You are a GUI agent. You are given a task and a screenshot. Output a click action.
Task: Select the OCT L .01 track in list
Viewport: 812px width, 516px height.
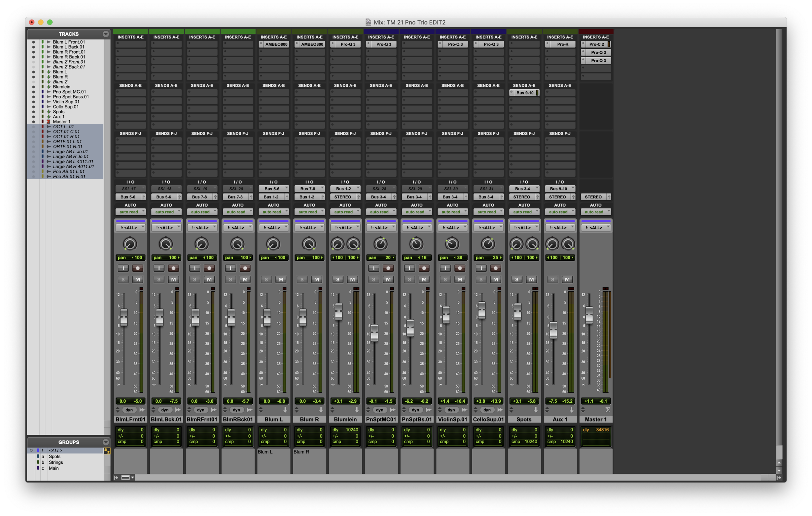(63, 127)
